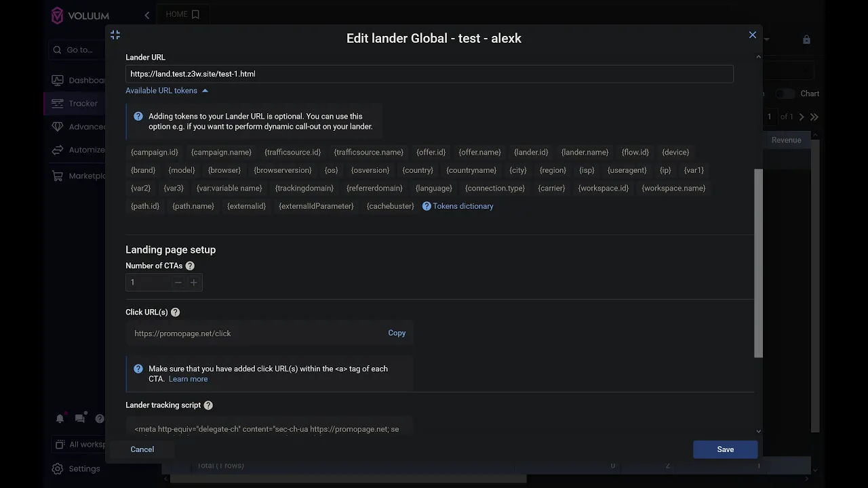
Task: Save the lander changes
Action: coord(725,449)
